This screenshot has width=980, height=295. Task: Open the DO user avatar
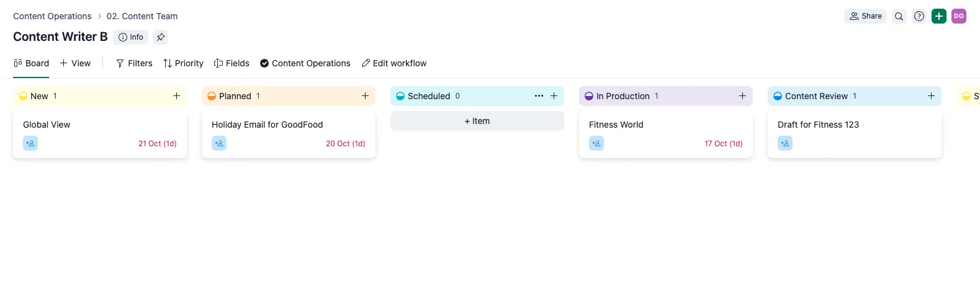coord(959,16)
